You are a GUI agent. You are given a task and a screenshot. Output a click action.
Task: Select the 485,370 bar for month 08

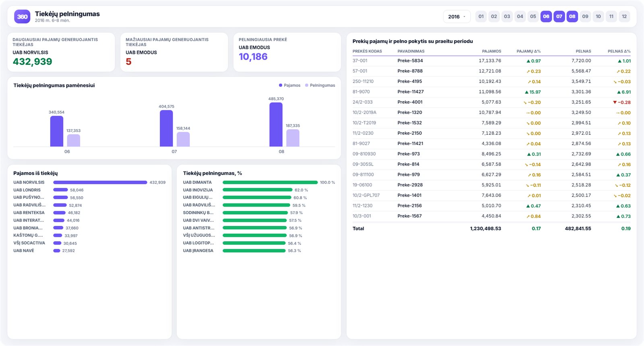coord(276,124)
